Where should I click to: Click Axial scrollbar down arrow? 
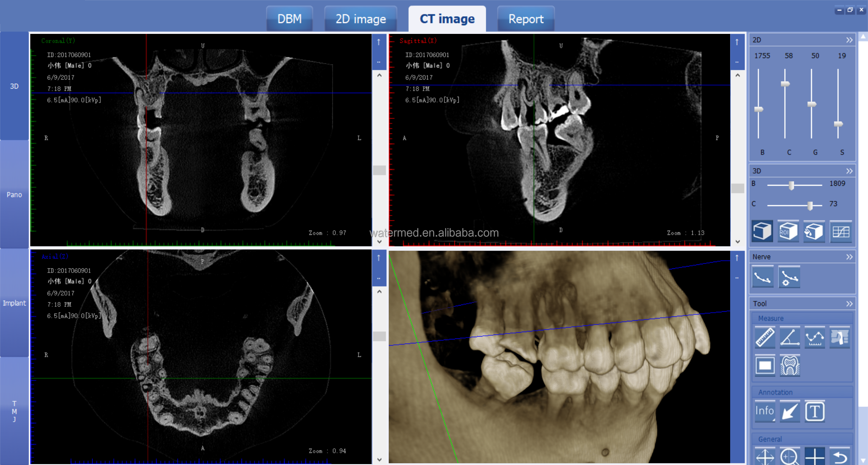(379, 460)
